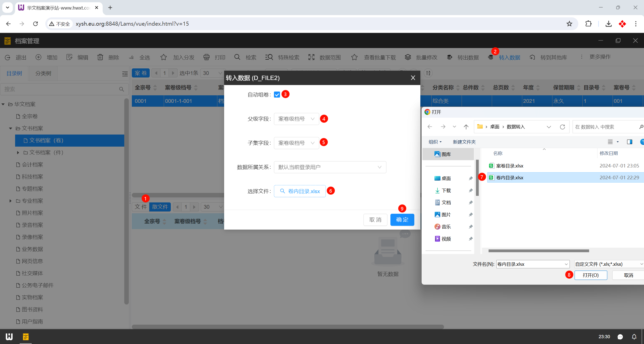
Task: Click the 打印 printer icon
Action: click(x=206, y=57)
